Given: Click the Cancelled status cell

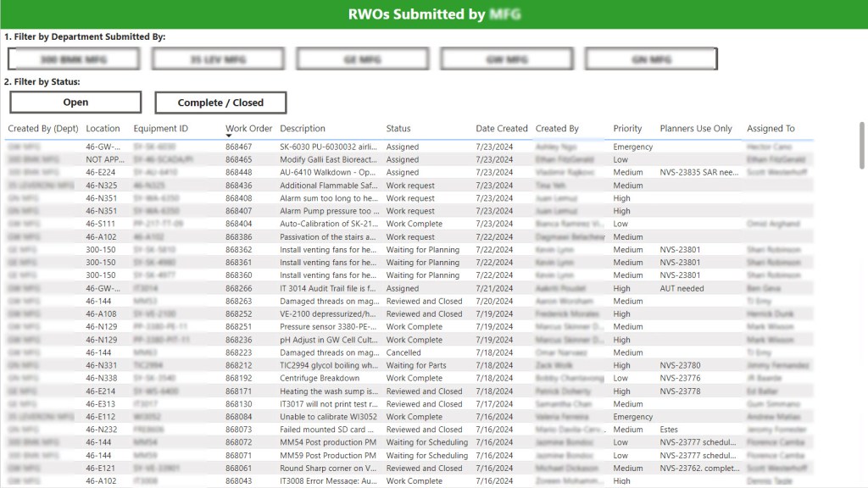Looking at the screenshot, I should click(403, 352).
